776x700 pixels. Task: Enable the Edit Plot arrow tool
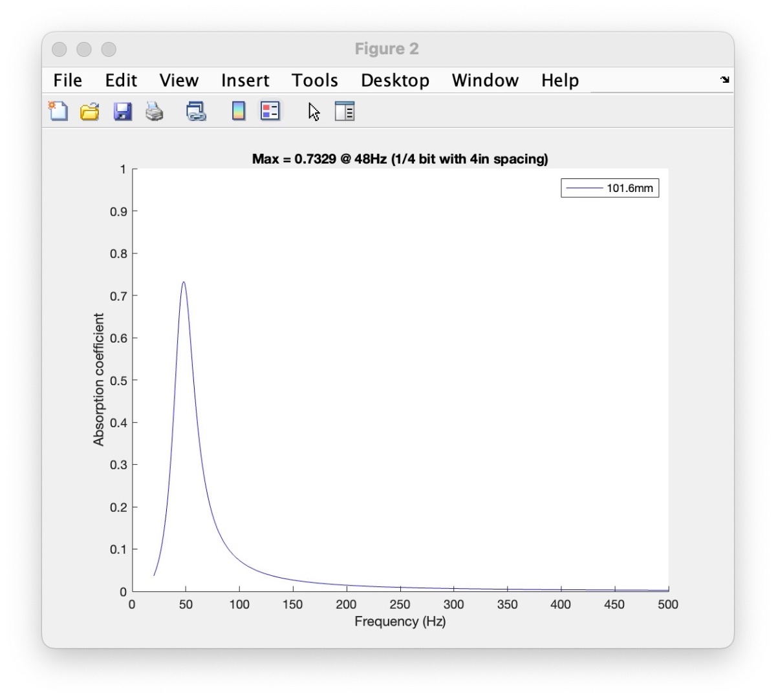point(314,112)
